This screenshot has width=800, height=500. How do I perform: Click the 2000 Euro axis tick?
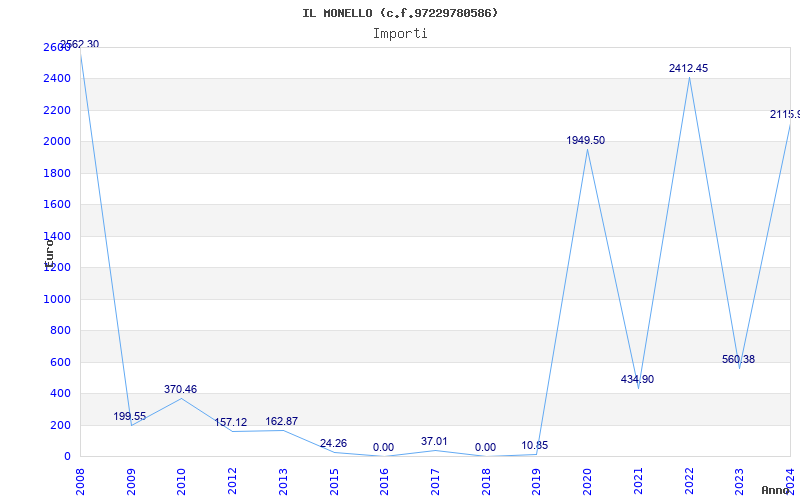click(x=58, y=141)
